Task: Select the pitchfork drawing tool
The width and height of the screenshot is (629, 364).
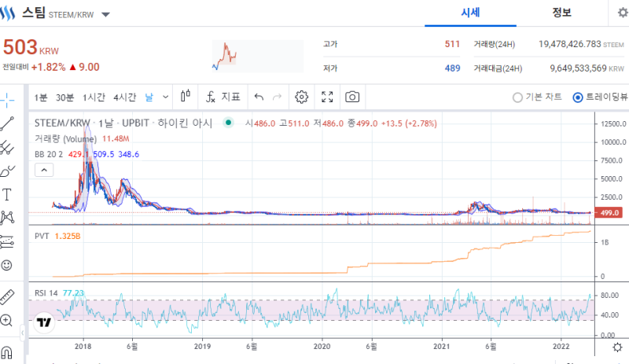Action: coord(7,147)
